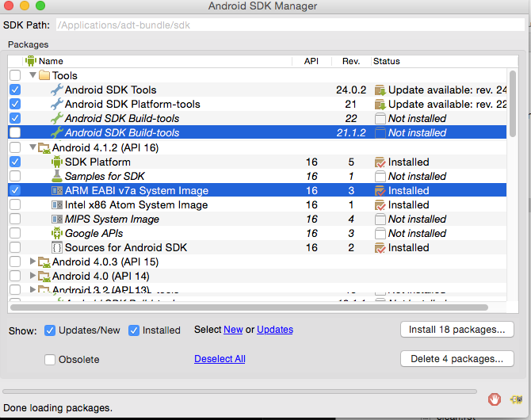The height and width of the screenshot is (420, 531).
Task: Uncheck the ARM EABI v7a System Image checkbox
Action: tap(15, 190)
